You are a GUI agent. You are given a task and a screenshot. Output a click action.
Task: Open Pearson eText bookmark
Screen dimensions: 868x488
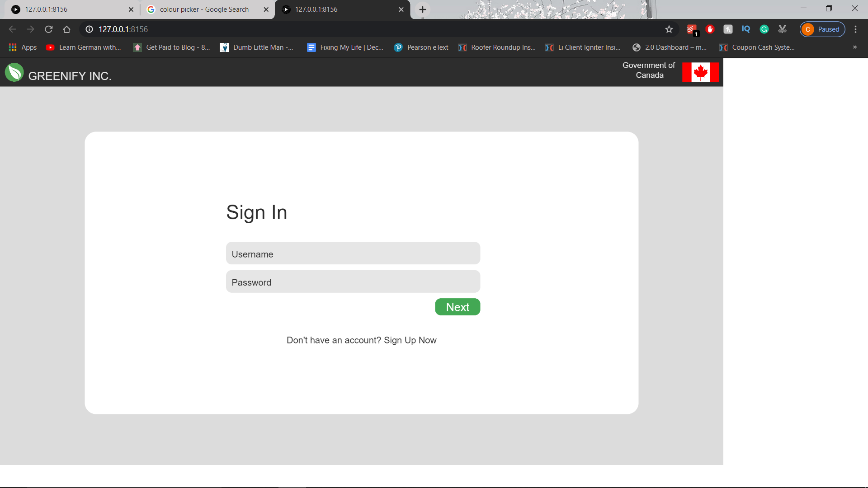(x=421, y=47)
